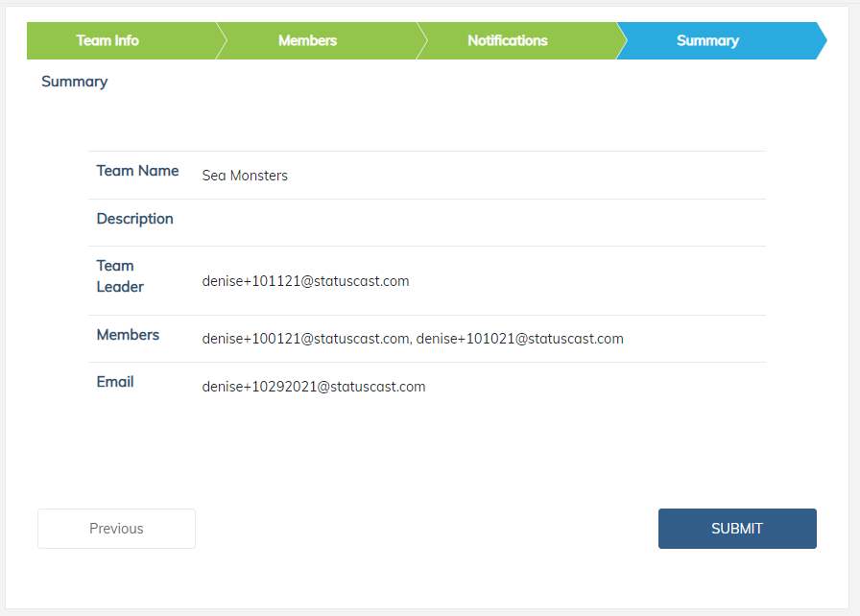This screenshot has width=860, height=616.
Task: Click the Previous button
Action: pos(116,529)
